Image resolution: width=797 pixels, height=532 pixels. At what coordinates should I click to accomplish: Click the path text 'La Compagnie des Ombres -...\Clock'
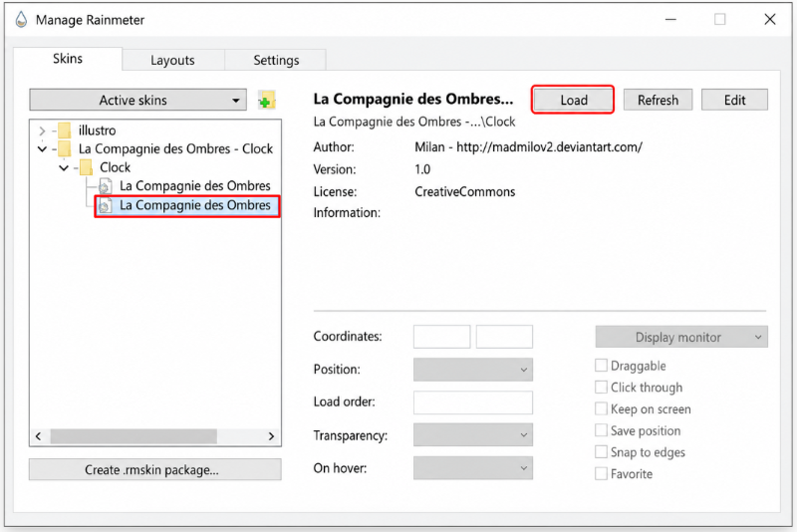pos(414,122)
